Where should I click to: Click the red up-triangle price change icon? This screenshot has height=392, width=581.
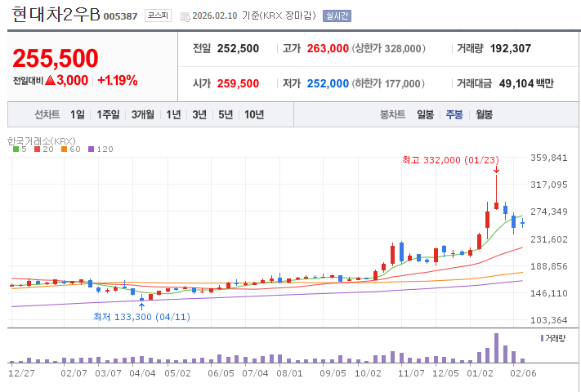tap(49, 80)
